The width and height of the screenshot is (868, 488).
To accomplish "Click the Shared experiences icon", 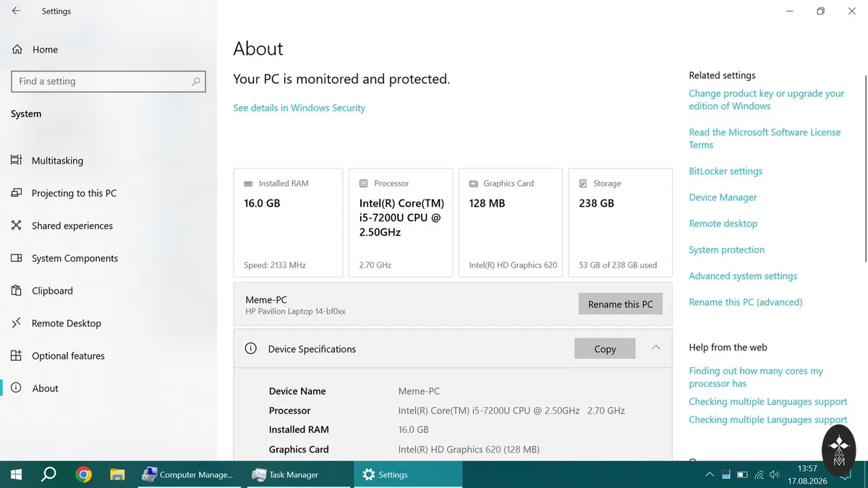I will 16,226.
